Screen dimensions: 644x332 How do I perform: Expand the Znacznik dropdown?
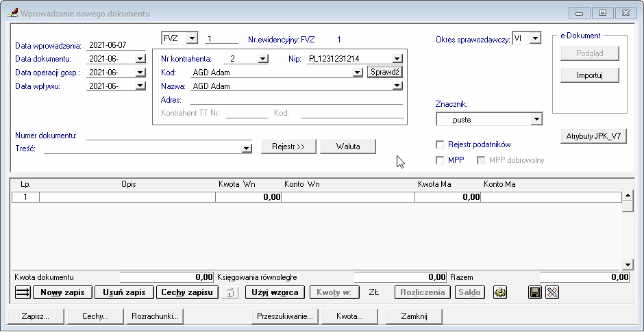pos(536,120)
